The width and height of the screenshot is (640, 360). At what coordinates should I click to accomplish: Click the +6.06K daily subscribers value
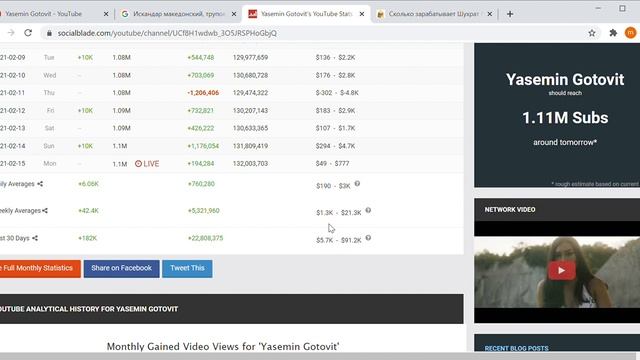click(x=88, y=184)
